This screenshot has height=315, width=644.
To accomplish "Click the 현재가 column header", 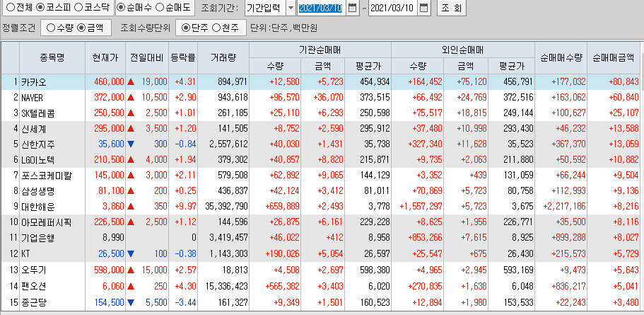I will click(105, 58).
